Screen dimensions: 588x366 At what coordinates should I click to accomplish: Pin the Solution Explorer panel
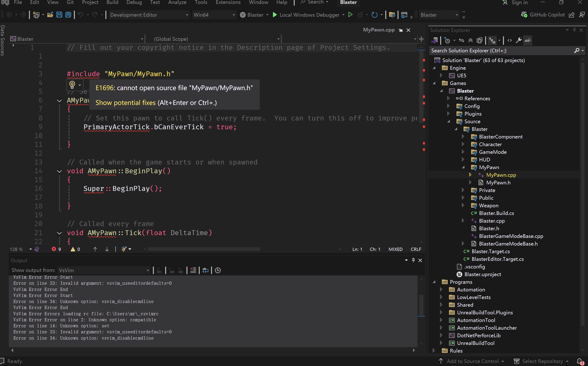[x=574, y=30]
